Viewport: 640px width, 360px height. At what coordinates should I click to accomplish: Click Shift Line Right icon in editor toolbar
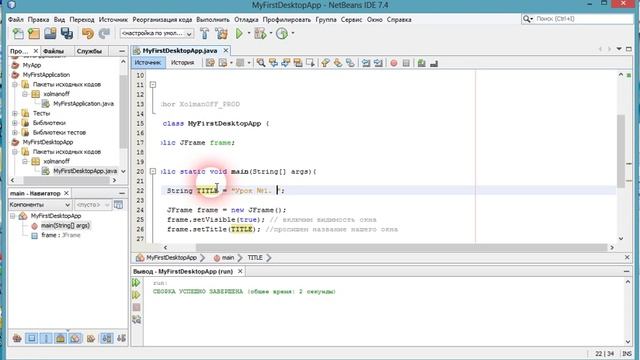click(x=378, y=63)
